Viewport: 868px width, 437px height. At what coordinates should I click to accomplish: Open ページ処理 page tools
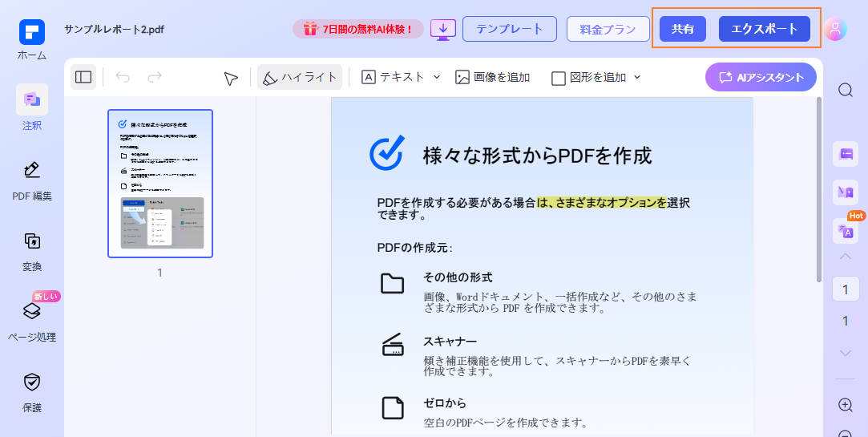pyautogui.click(x=31, y=322)
